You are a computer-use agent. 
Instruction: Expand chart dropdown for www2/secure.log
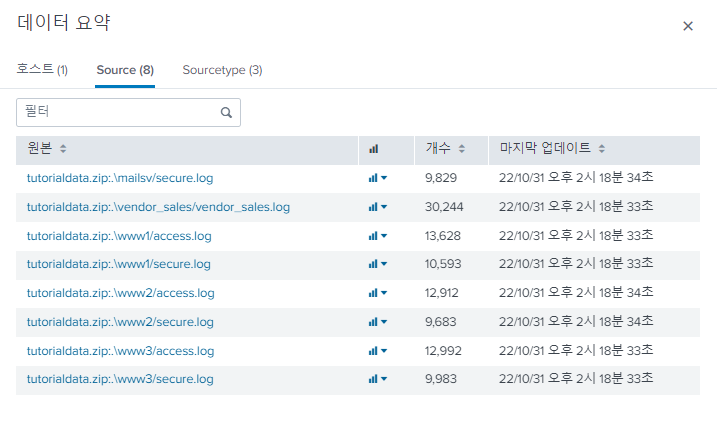pyautogui.click(x=378, y=322)
